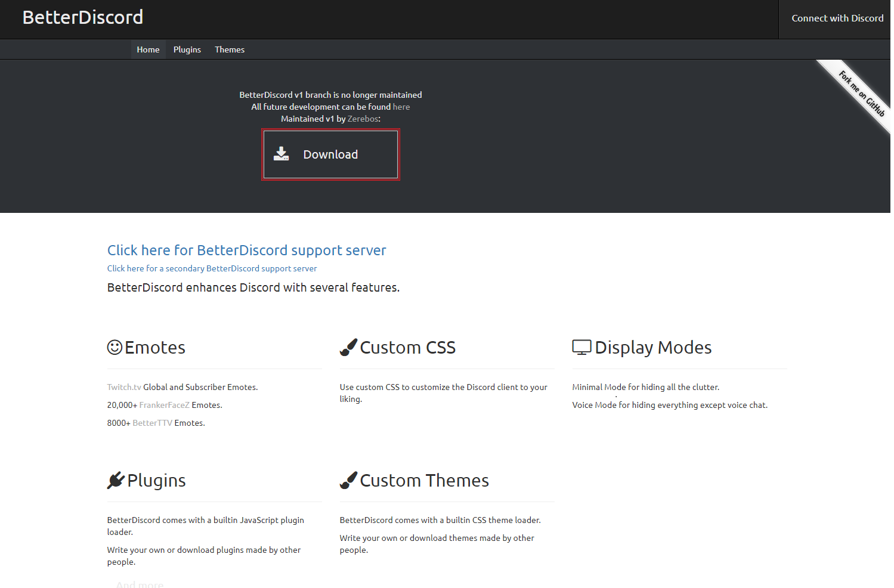Click 'Voice Mode for hiding everything except voice chat.'
894x588 pixels.
tap(670, 405)
